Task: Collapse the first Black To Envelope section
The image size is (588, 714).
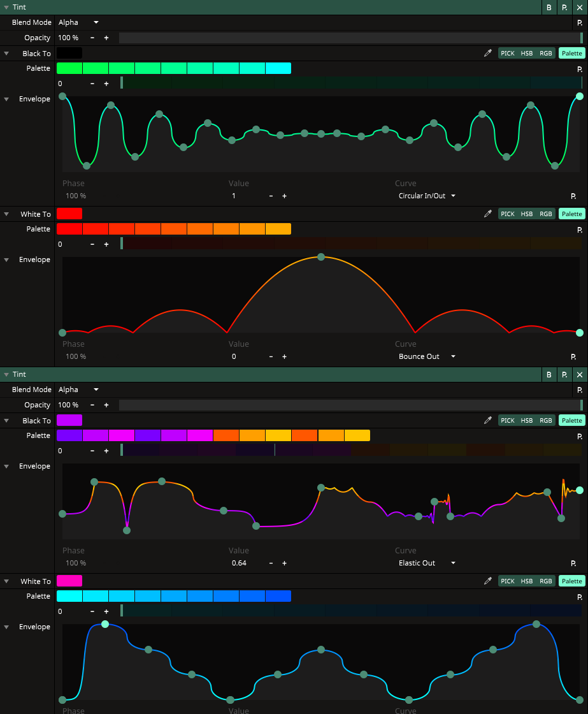Action: [6, 99]
